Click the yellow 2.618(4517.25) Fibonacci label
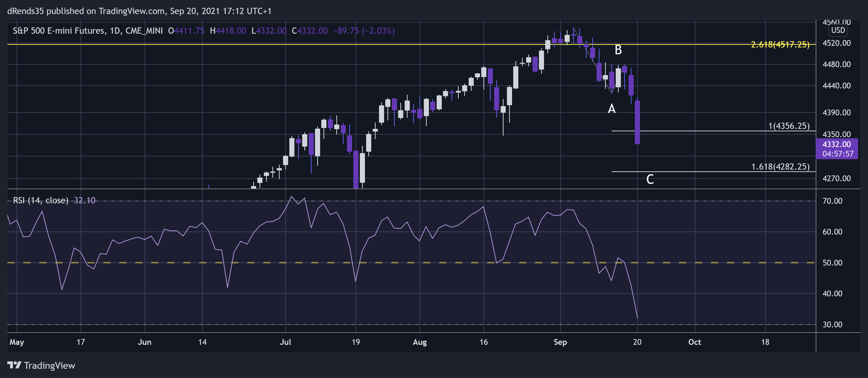 [780, 45]
